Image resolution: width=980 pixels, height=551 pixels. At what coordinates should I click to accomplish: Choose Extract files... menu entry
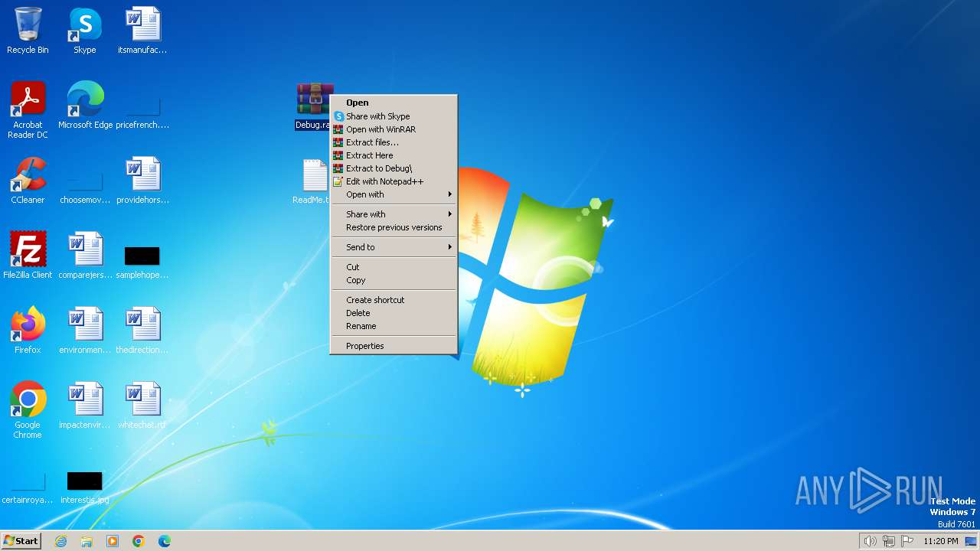coord(394,142)
